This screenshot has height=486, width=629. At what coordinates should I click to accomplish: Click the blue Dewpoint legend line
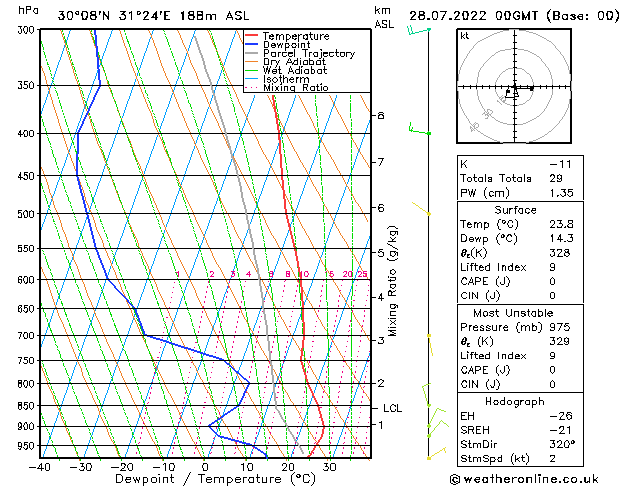pyautogui.click(x=251, y=45)
